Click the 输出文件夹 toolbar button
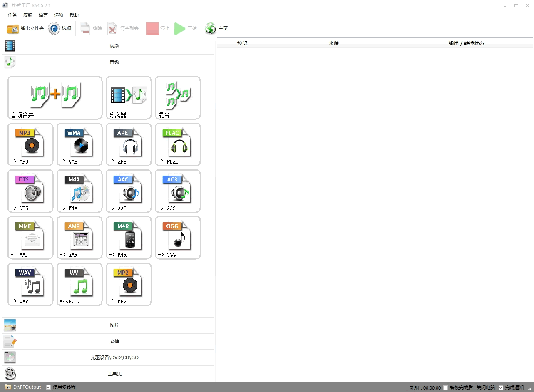534x392 pixels. pyautogui.click(x=25, y=28)
